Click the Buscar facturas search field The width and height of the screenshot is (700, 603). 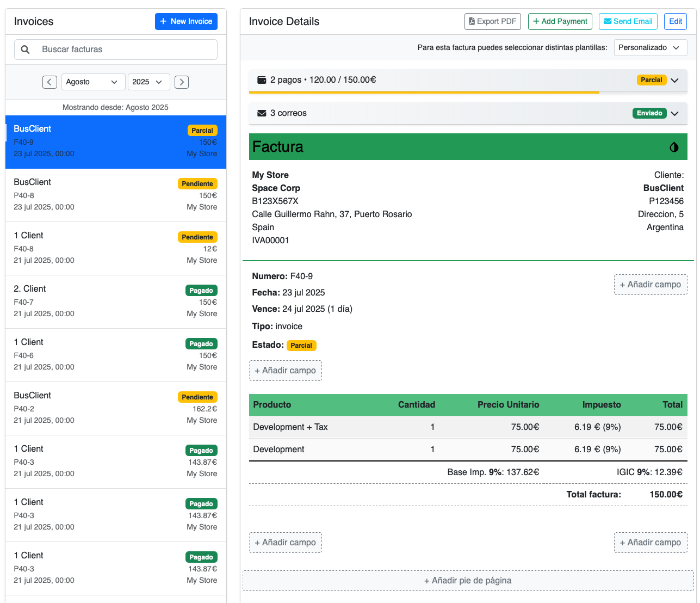[126, 50]
